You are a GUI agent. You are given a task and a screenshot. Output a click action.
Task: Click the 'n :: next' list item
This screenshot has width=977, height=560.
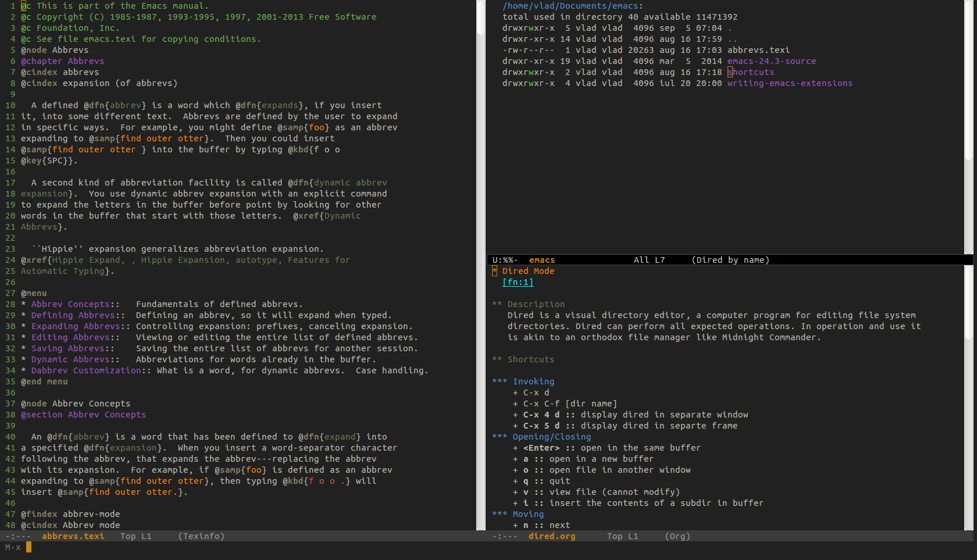point(541,525)
